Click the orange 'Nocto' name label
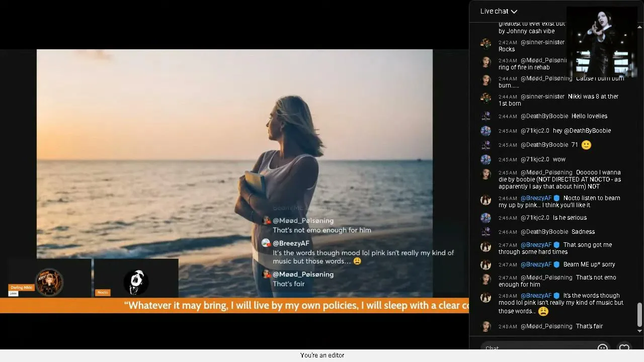 click(x=103, y=292)
